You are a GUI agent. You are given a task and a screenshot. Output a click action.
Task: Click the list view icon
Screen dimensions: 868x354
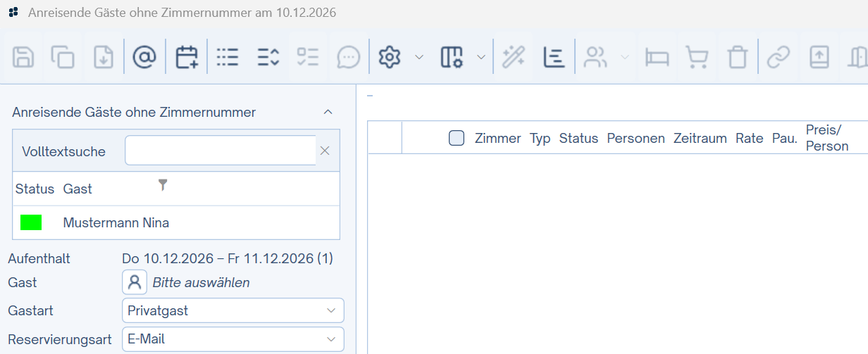tap(228, 57)
